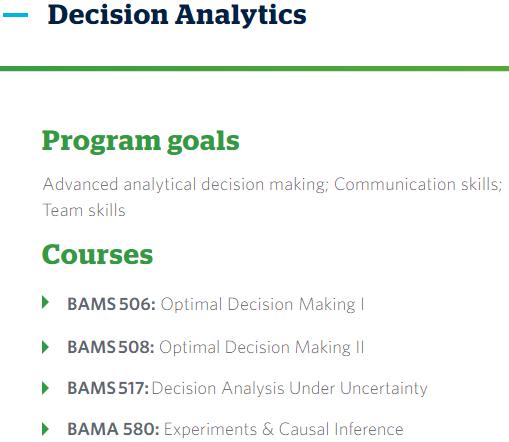The height and width of the screenshot is (442, 509).
Task: Open Optimal Decision Making I course
Action: pyautogui.click(x=263, y=305)
